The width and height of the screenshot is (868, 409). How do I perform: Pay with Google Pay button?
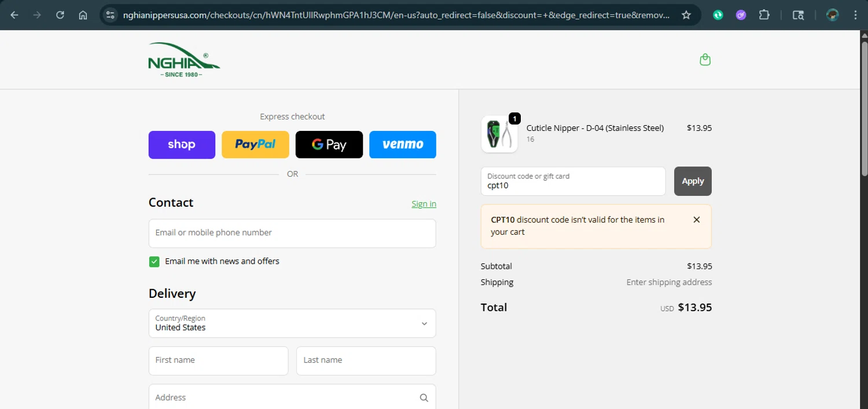point(329,145)
